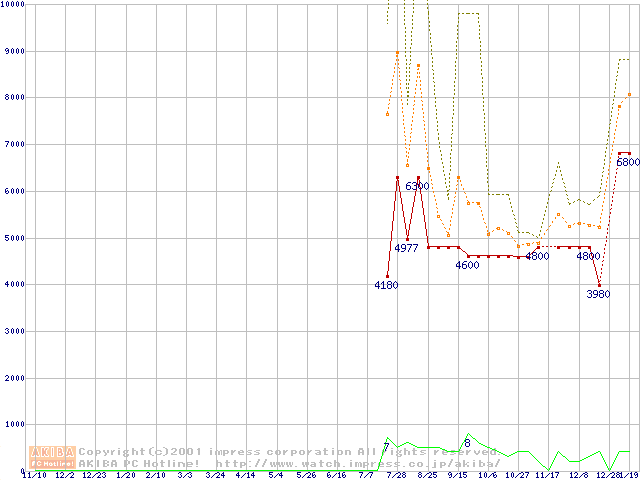This screenshot has height=480, width=640.
Task: Click the 11/10 date on x-axis
Action: [x=33, y=475]
